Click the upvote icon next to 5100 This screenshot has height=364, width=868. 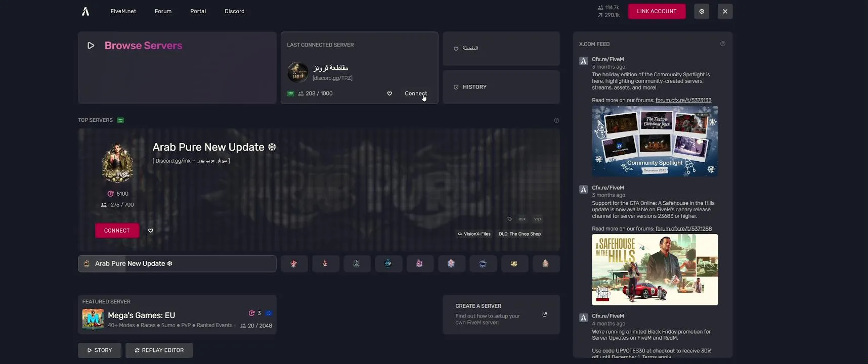tap(110, 194)
